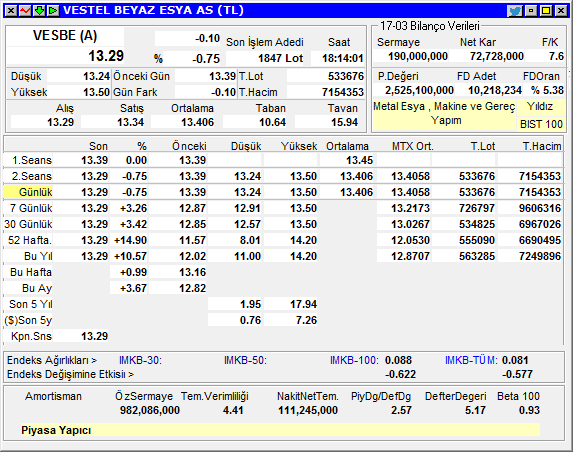Select the 1.Seans row label
Screen dimensions: 573x452
click(x=32, y=160)
